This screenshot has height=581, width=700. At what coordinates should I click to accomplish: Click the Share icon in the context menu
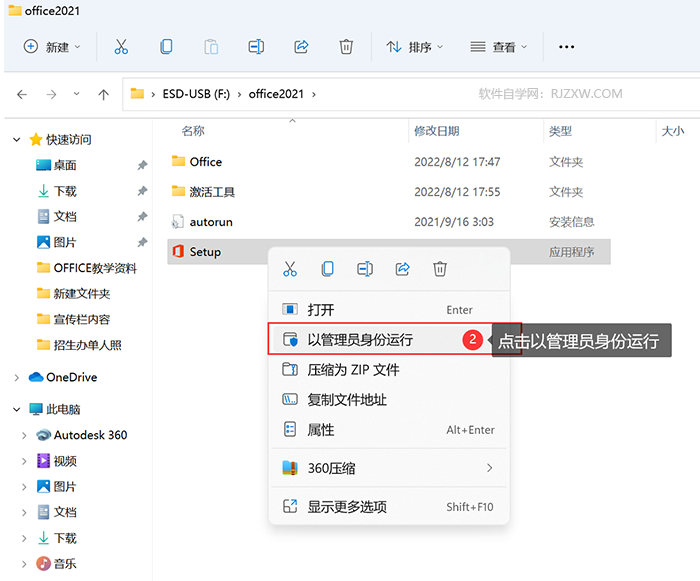tap(403, 269)
